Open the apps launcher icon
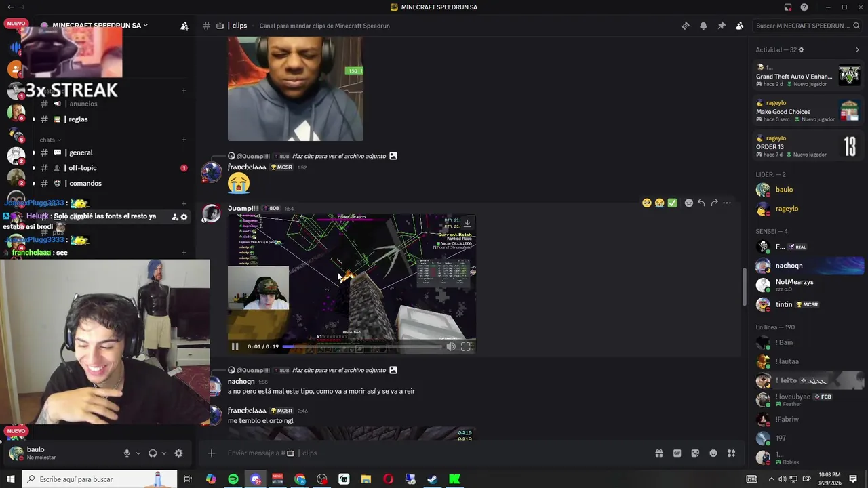Image resolution: width=868 pixels, height=488 pixels. (x=732, y=453)
